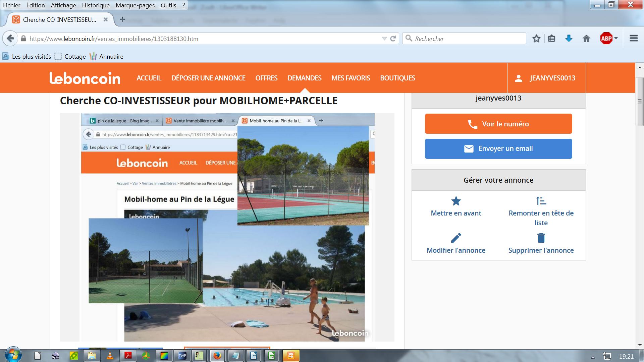The height and width of the screenshot is (362, 644).
Task: Click the scrollbar down arrow
Action: click(x=639, y=345)
